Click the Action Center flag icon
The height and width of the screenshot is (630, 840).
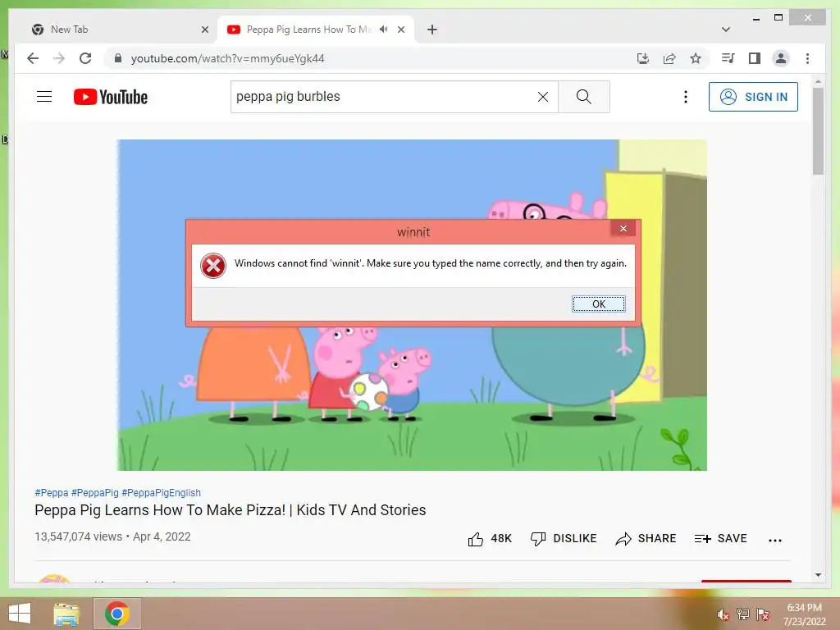click(x=762, y=614)
